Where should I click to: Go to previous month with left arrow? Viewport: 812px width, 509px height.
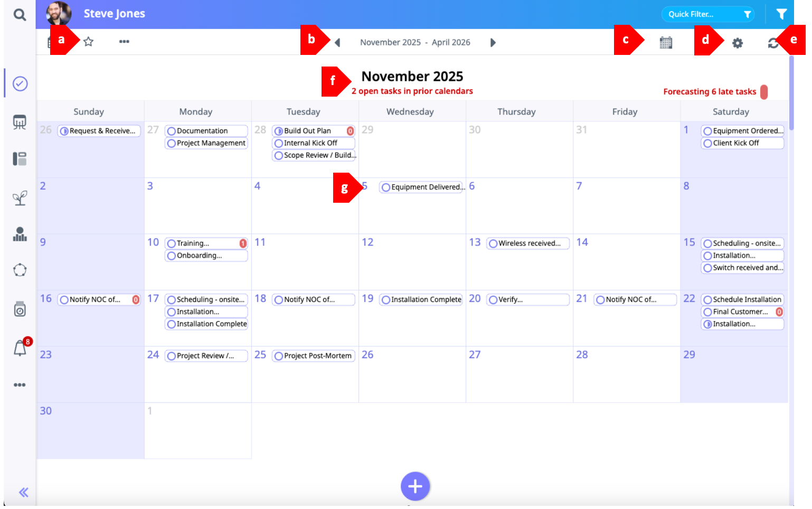tap(337, 43)
